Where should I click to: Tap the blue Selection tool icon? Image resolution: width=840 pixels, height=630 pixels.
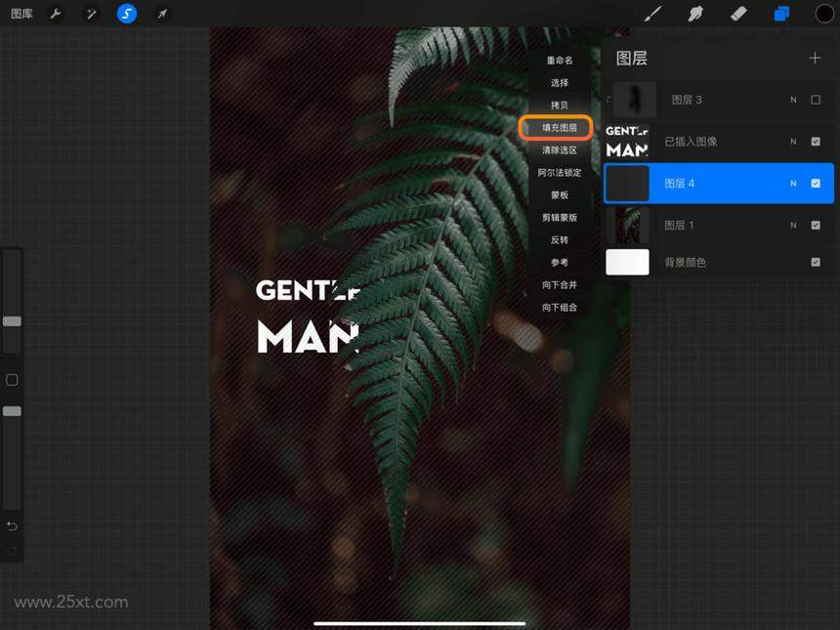coord(126,14)
